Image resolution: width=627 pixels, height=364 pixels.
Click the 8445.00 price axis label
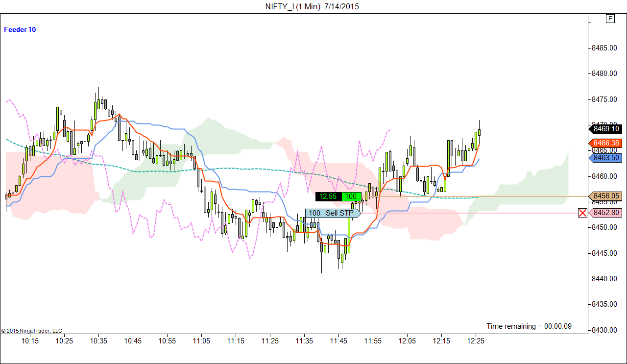tap(604, 253)
